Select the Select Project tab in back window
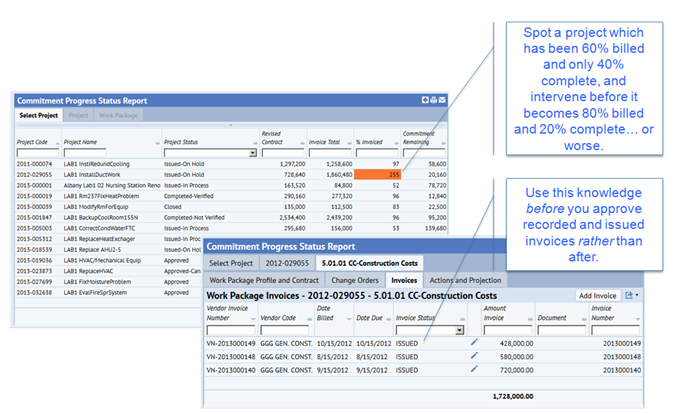674x414 pixels. (39, 115)
